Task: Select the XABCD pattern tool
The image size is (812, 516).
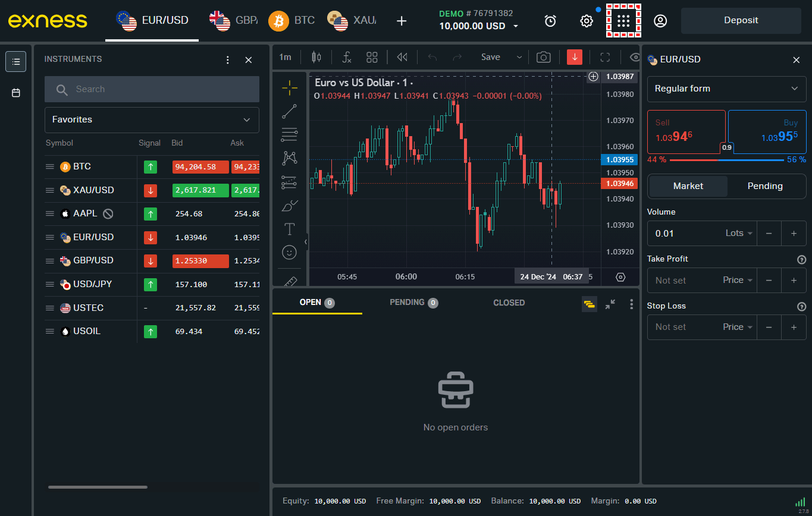Action: click(290, 158)
